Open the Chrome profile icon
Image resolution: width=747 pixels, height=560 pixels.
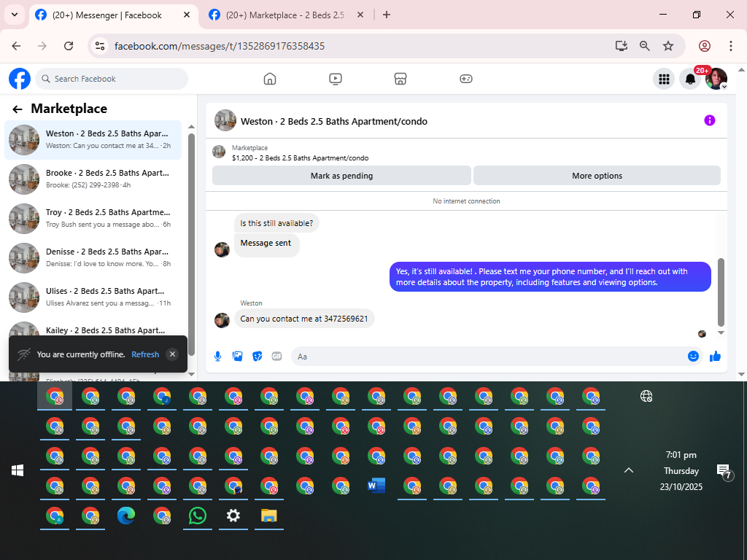[705, 46]
